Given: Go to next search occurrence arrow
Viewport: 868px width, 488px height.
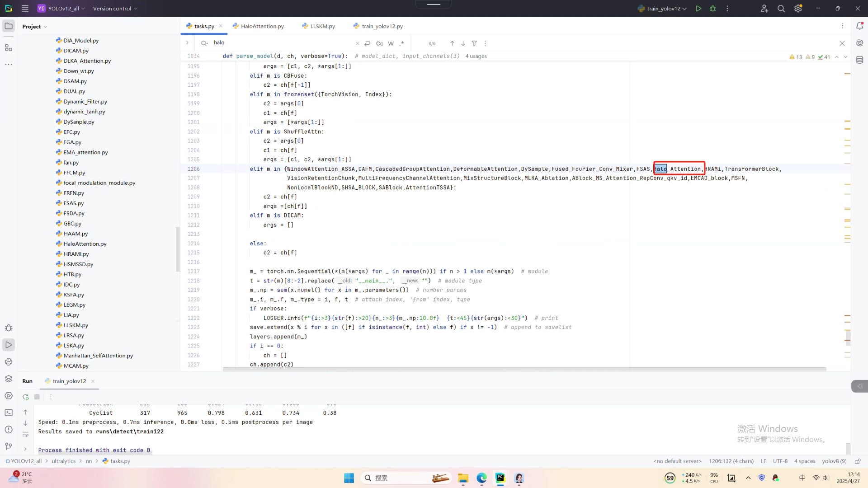Looking at the screenshot, I should (x=463, y=43).
